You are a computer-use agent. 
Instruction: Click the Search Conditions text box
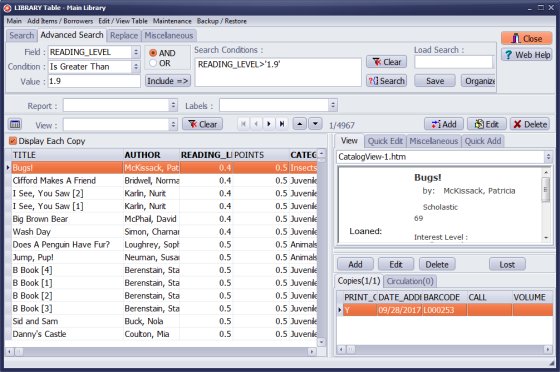pyautogui.click(x=278, y=72)
